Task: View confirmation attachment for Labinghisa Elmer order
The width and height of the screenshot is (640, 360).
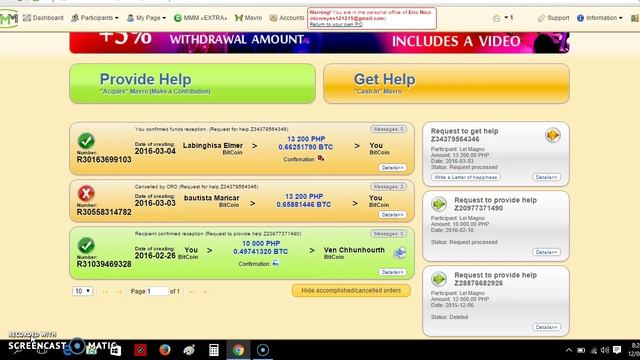Action: point(321,158)
